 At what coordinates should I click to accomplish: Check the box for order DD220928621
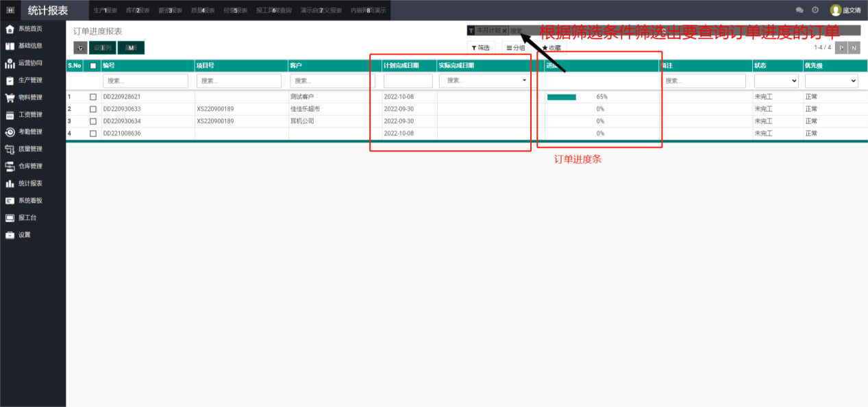tap(93, 97)
